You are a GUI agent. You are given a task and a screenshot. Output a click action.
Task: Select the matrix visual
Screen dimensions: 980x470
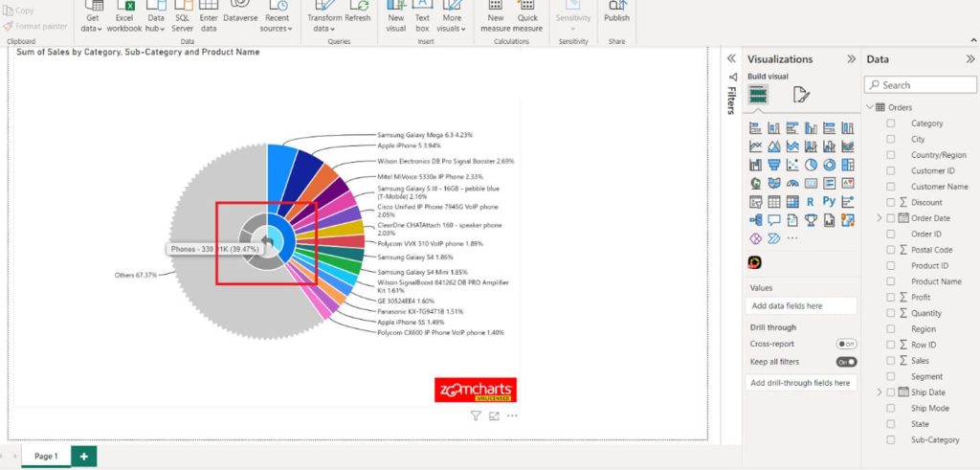[792, 202]
